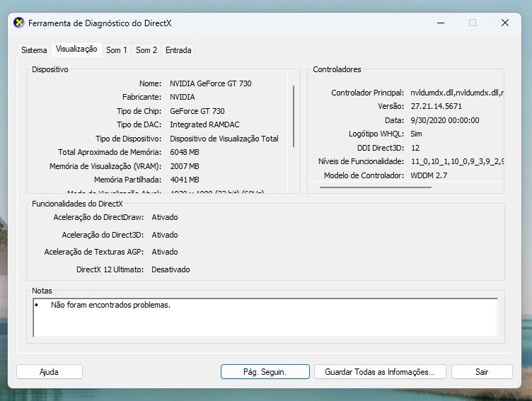Click the DDI Direct3D value 12
The height and width of the screenshot is (401, 532).
(415, 148)
